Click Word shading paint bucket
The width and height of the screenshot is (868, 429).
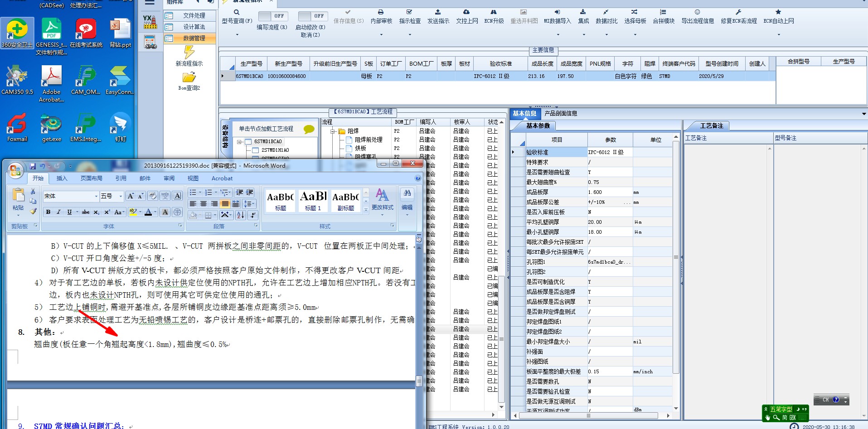[193, 215]
